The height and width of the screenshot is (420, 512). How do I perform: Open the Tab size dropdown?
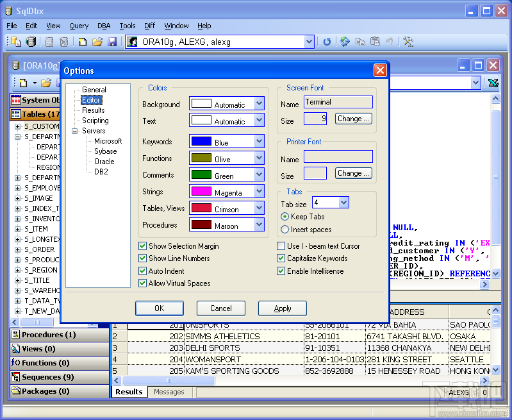(x=343, y=203)
